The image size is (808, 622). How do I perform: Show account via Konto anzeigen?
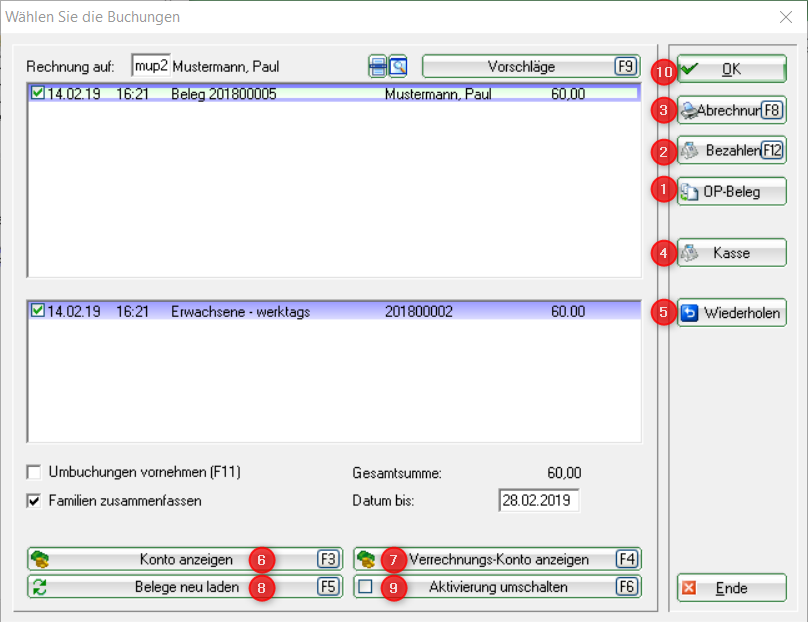(184, 559)
